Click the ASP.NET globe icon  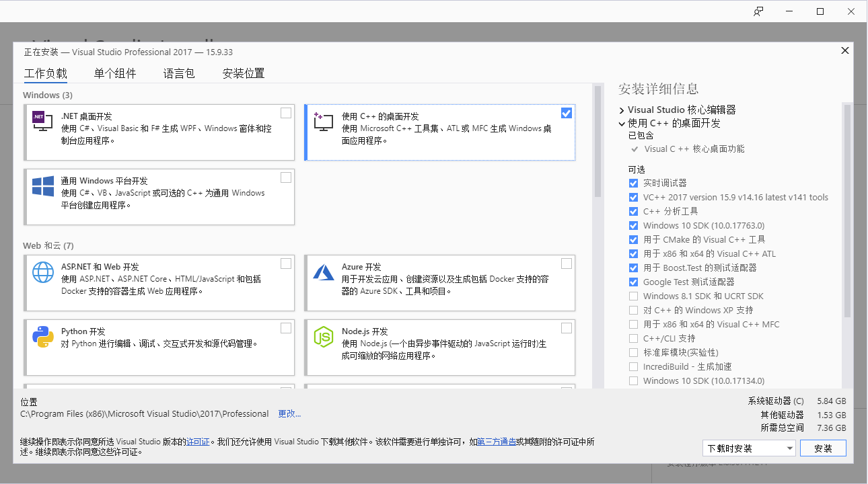coord(42,272)
